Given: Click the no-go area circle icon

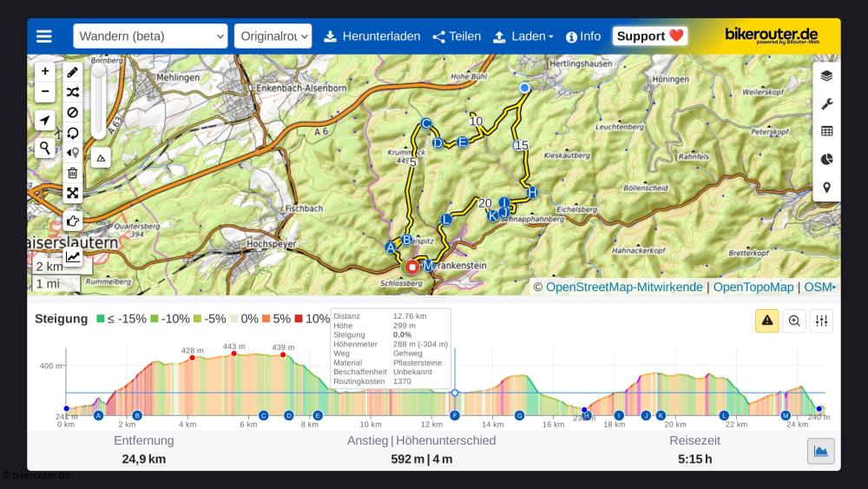Looking at the screenshot, I should point(73,112).
